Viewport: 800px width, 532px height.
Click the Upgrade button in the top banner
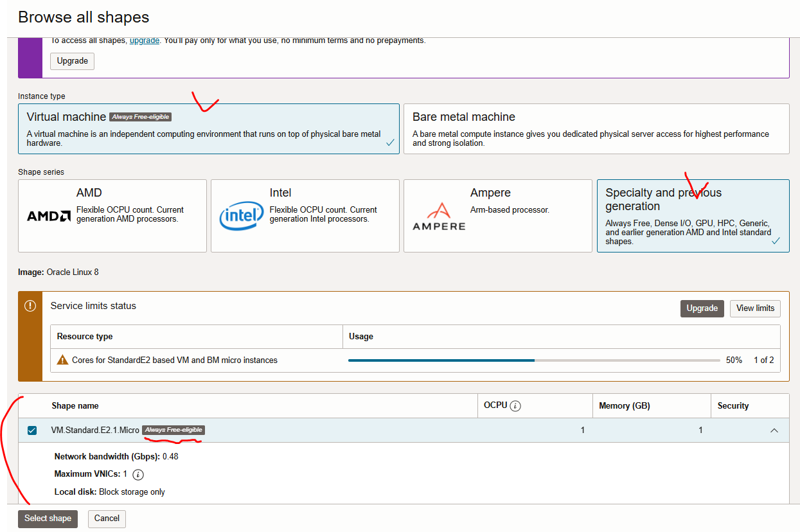(73, 61)
